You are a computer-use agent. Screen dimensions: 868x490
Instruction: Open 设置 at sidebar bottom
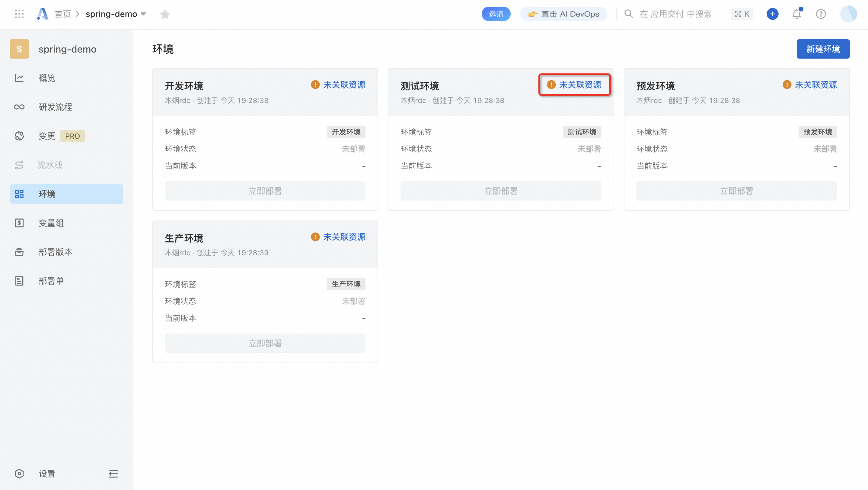[47, 474]
